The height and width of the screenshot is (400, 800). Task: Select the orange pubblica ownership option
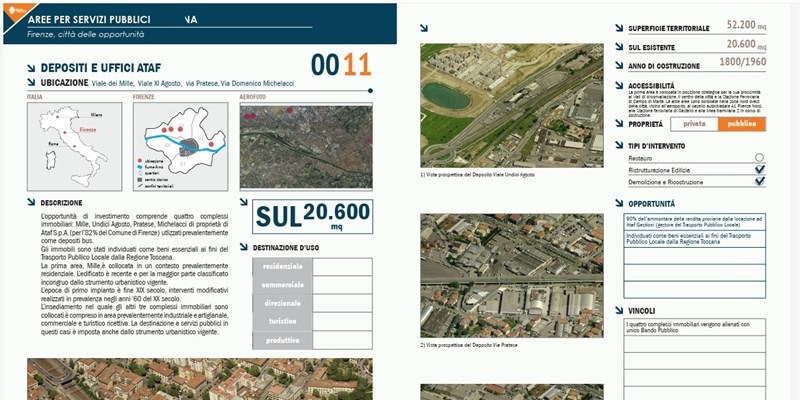(742, 124)
